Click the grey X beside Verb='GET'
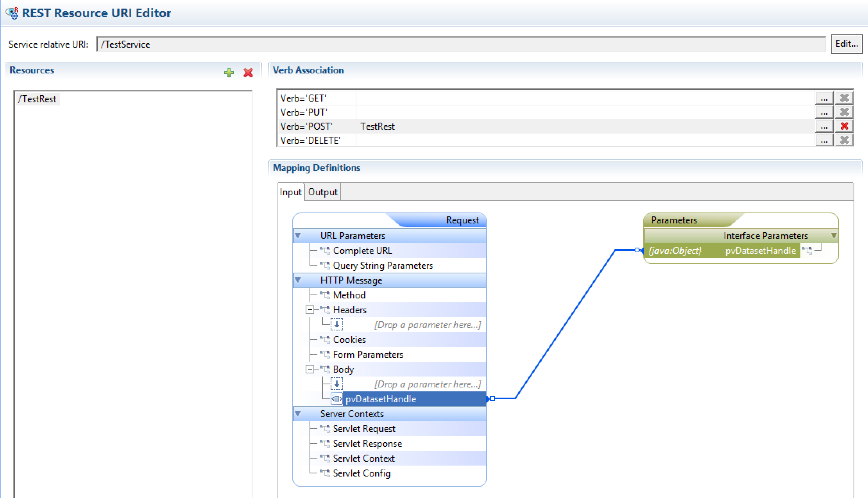The width and height of the screenshot is (868, 498). [844, 98]
